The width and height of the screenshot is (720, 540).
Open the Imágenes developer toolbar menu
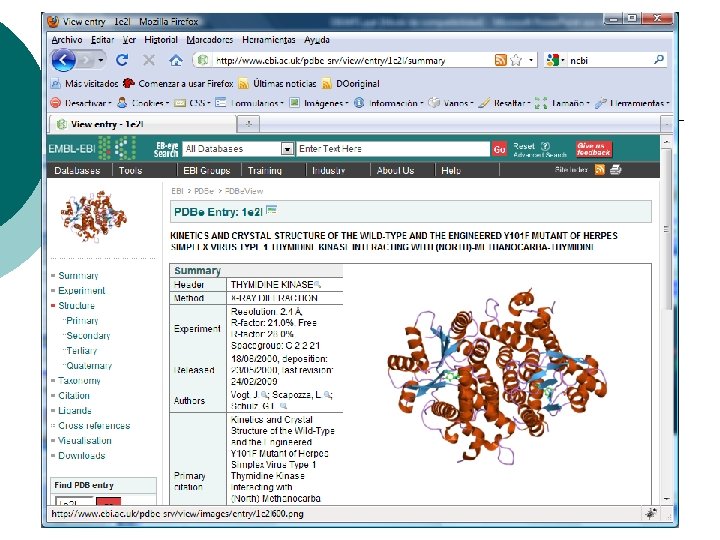[320, 103]
